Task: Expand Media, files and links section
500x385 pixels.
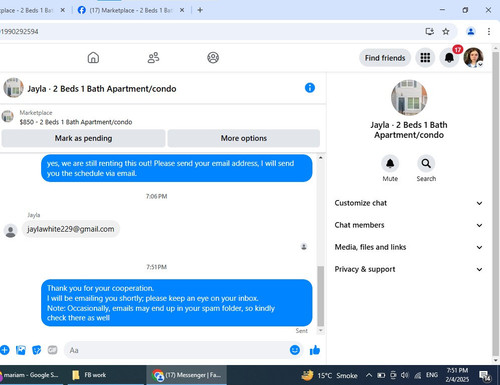Action: pos(409,247)
